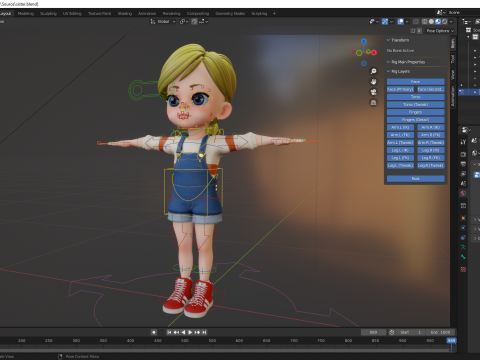Toggle auto keying record button in timeline
Image resolution: width=480 pixels, height=360 pixels.
154,332
